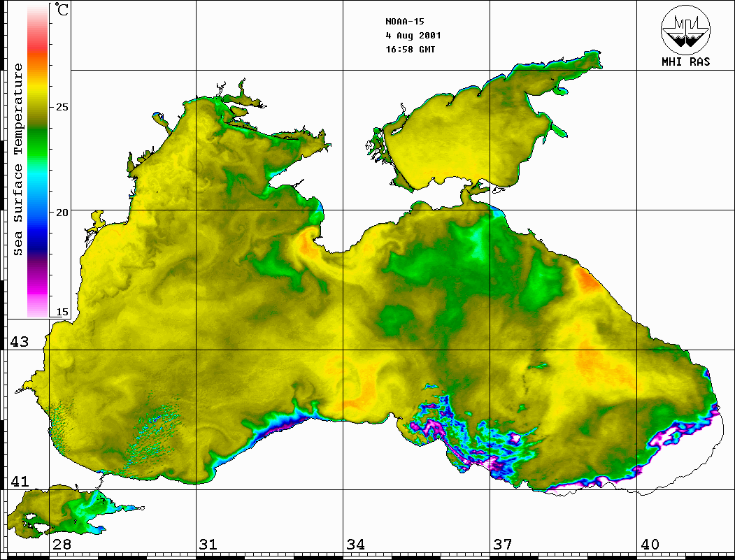Click the latitude label 41
Image resolution: width=735 pixels, height=560 pixels.
pos(20,481)
